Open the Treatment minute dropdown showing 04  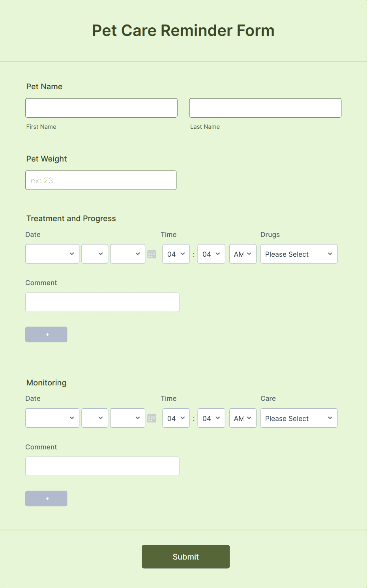(x=211, y=254)
